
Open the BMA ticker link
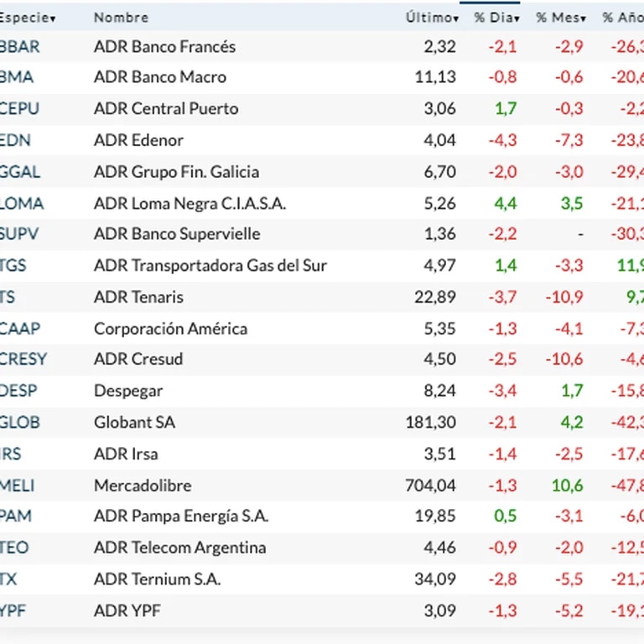tap(16, 77)
